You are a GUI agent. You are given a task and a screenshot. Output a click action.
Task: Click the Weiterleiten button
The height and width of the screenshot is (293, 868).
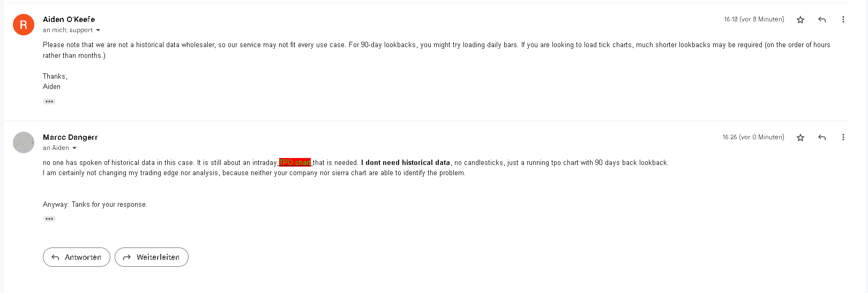click(x=152, y=257)
